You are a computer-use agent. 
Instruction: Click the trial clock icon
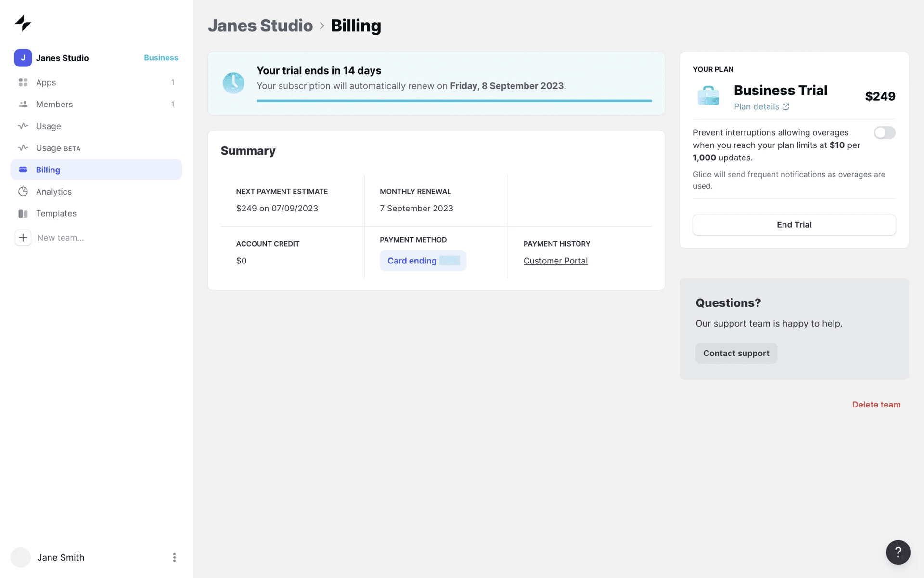pyautogui.click(x=233, y=83)
